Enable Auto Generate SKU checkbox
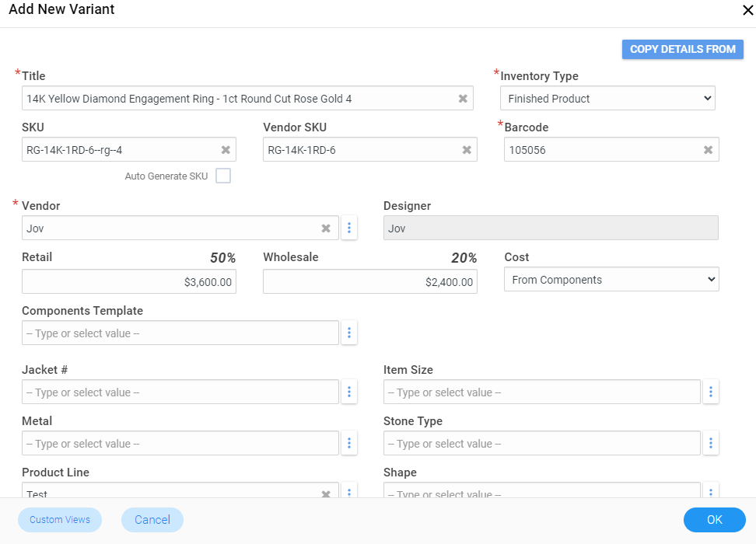Screen dimensions: 756x544 pyautogui.click(x=223, y=176)
